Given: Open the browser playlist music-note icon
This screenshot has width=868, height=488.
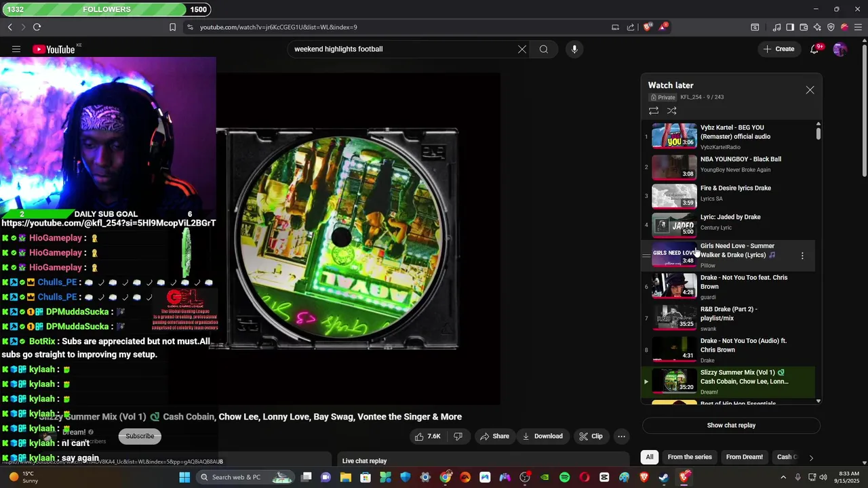Looking at the screenshot, I should tap(776, 27).
